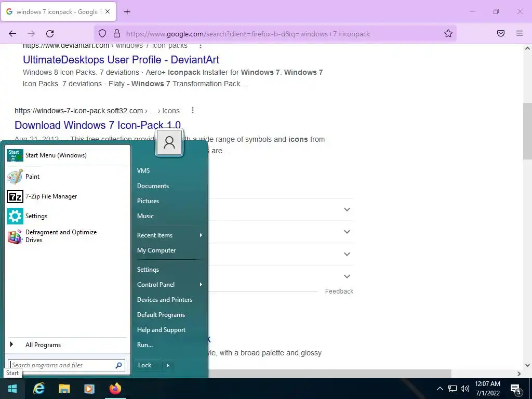532x399 pixels.
Task: Open Devices and Printers
Action: (x=165, y=300)
